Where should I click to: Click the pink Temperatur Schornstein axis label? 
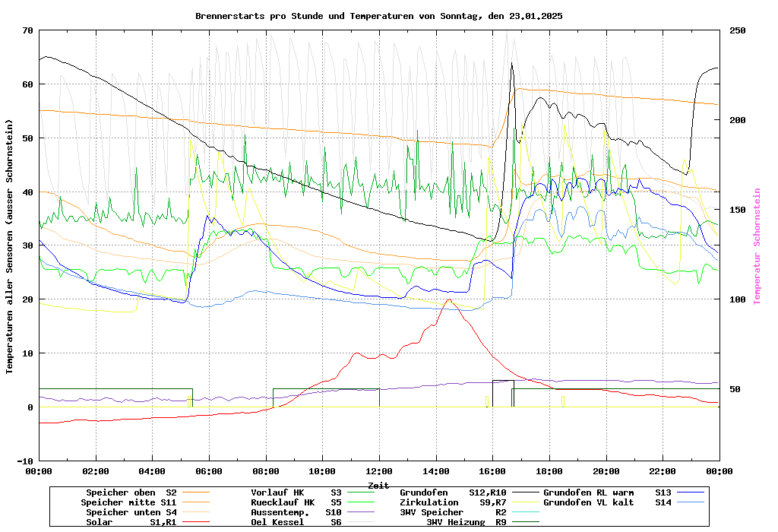pos(757,246)
